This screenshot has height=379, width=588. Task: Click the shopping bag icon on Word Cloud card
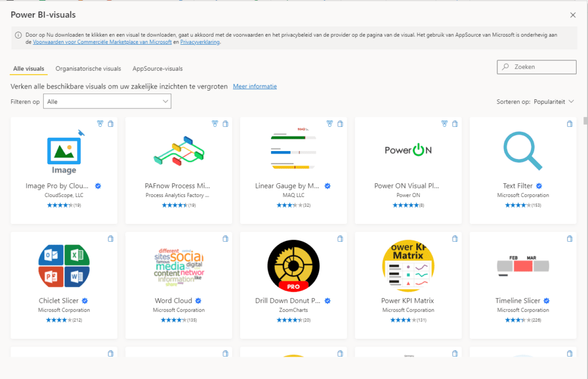click(x=225, y=238)
